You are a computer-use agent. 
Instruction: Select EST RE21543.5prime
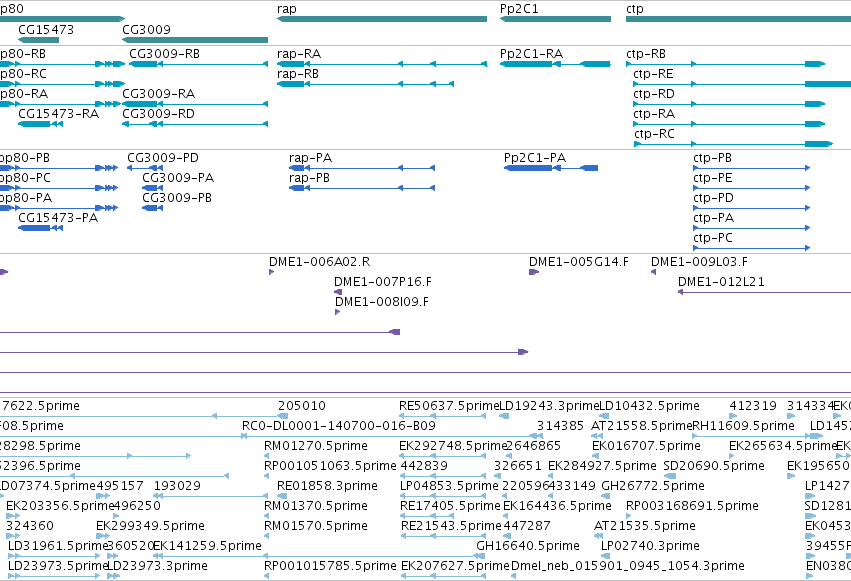(452, 526)
